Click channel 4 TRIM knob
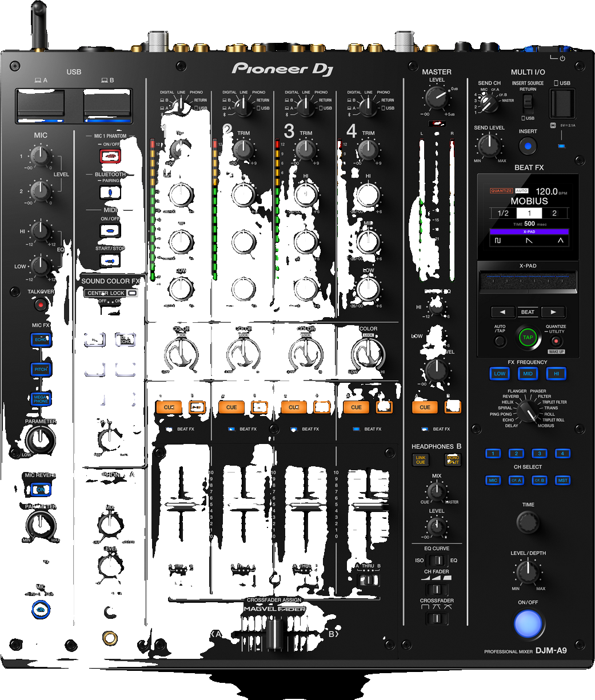 coord(368,150)
